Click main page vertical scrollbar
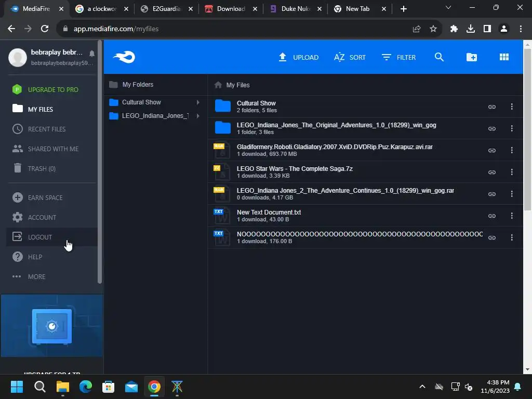 pos(528,129)
